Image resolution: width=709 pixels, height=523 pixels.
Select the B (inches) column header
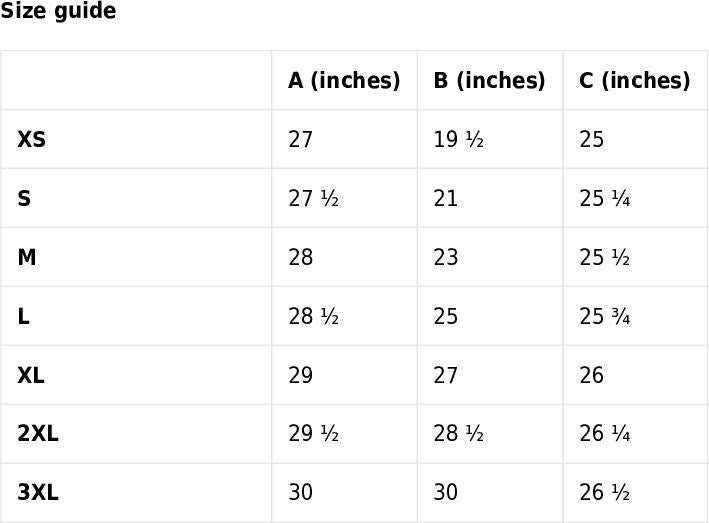(490, 80)
